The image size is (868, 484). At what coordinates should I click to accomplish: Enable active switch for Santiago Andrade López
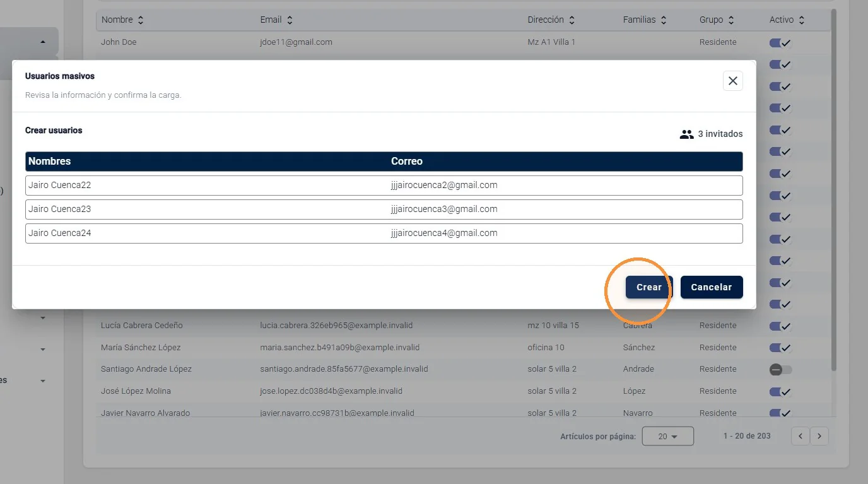[x=780, y=370]
